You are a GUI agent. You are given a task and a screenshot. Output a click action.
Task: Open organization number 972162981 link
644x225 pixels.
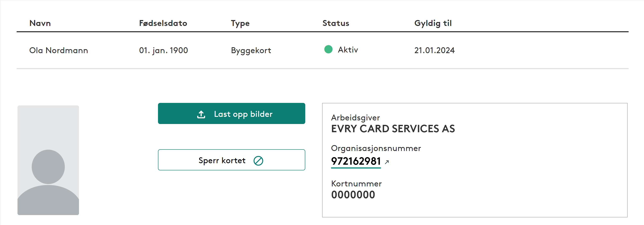pos(356,161)
